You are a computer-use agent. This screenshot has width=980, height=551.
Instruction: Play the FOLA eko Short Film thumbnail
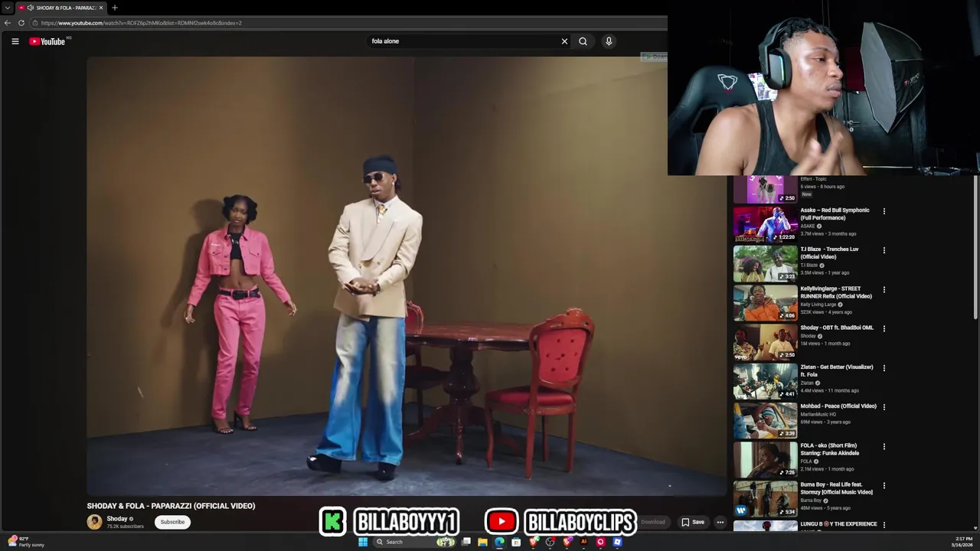tap(765, 459)
